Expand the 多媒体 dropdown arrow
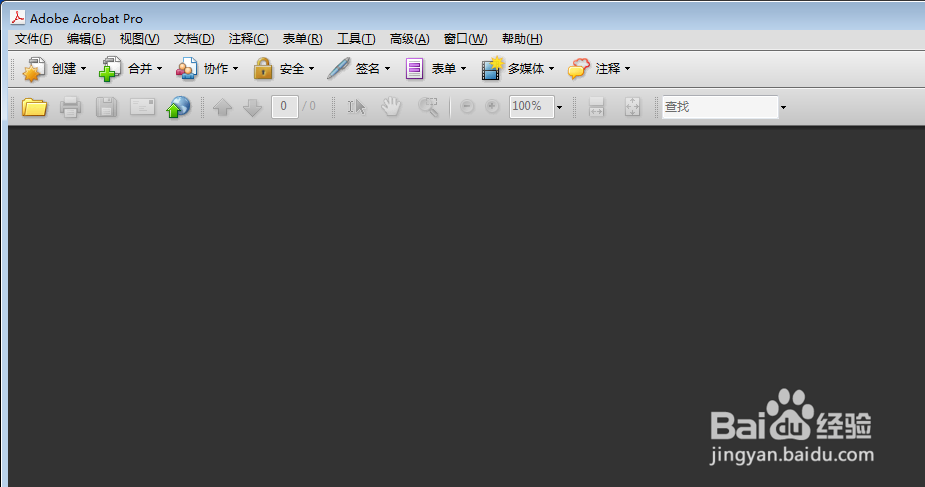This screenshot has width=925, height=487. click(551, 69)
